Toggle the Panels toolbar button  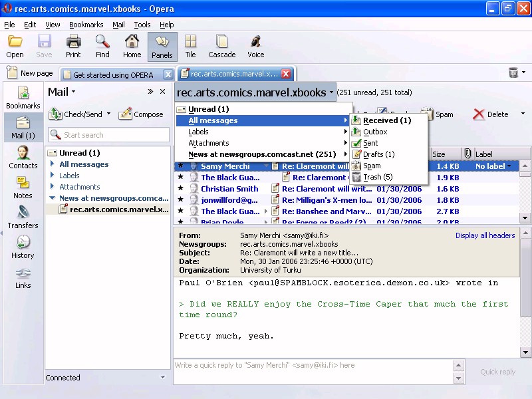pyautogui.click(x=162, y=47)
